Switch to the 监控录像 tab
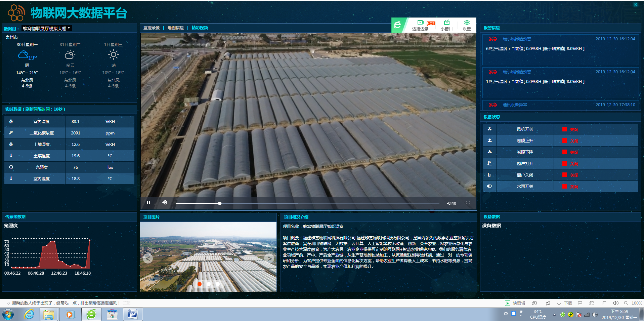 pyautogui.click(x=152, y=28)
